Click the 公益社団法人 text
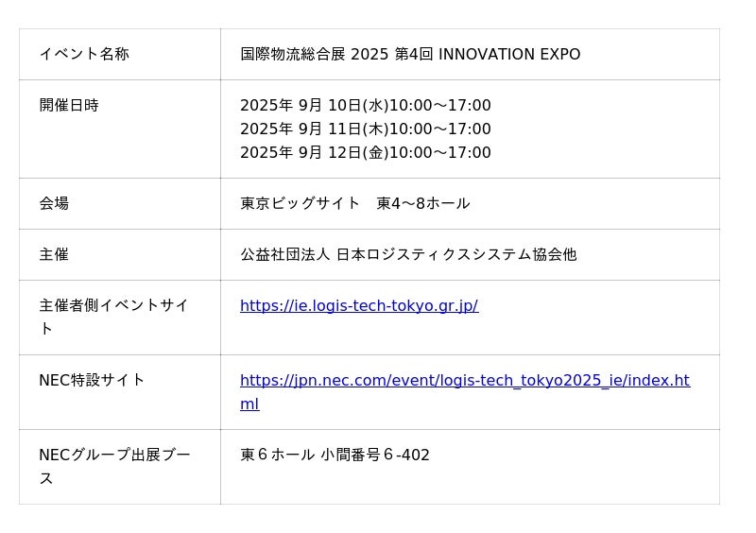The height and width of the screenshot is (533, 756). pyautogui.click(x=284, y=255)
